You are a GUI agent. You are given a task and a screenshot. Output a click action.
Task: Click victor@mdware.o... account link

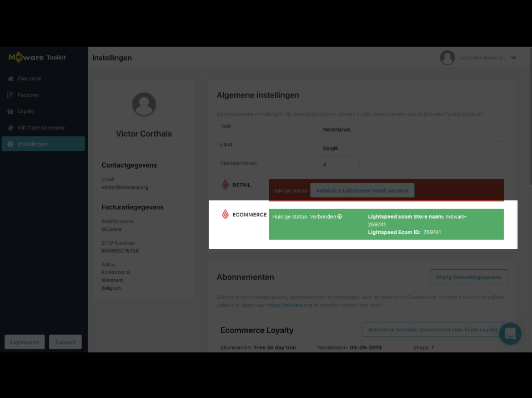tap(483, 58)
